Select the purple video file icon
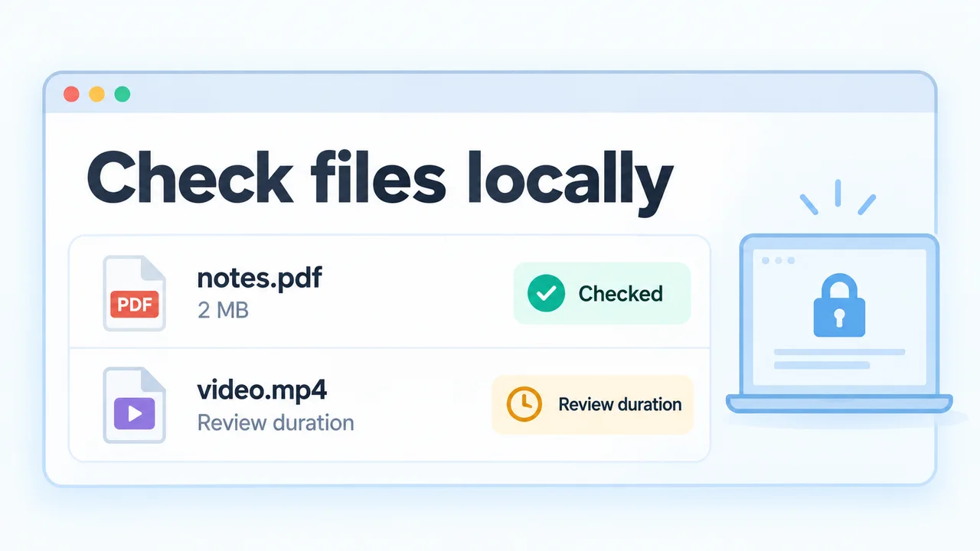 coord(135,406)
